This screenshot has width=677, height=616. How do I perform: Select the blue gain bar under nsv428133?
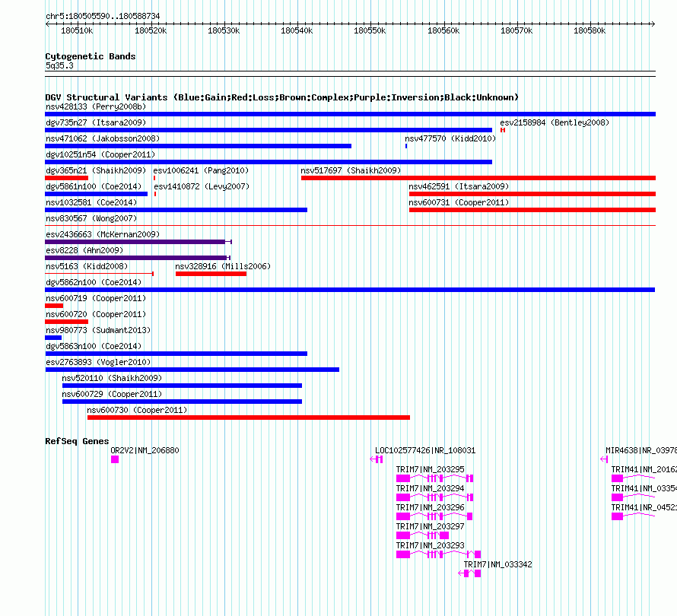click(350, 114)
